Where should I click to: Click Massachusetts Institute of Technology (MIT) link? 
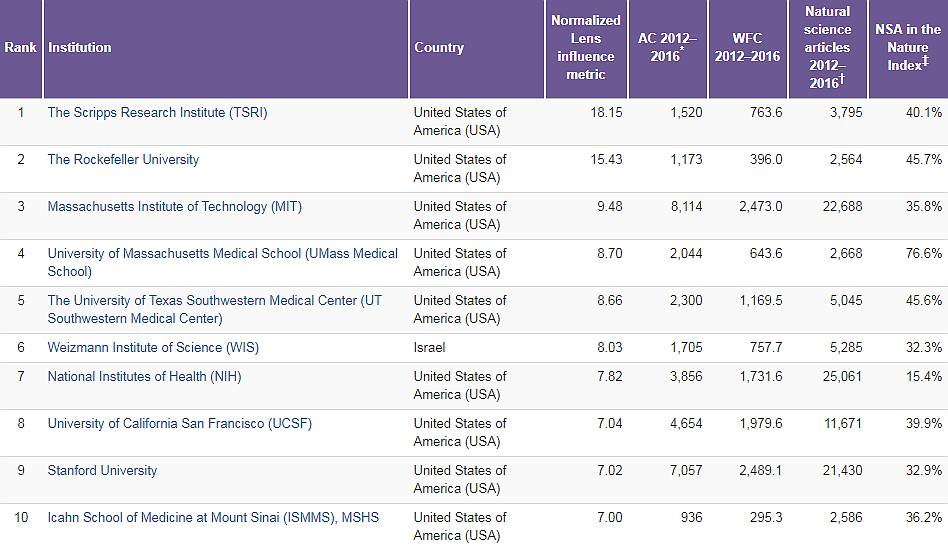tap(174, 206)
